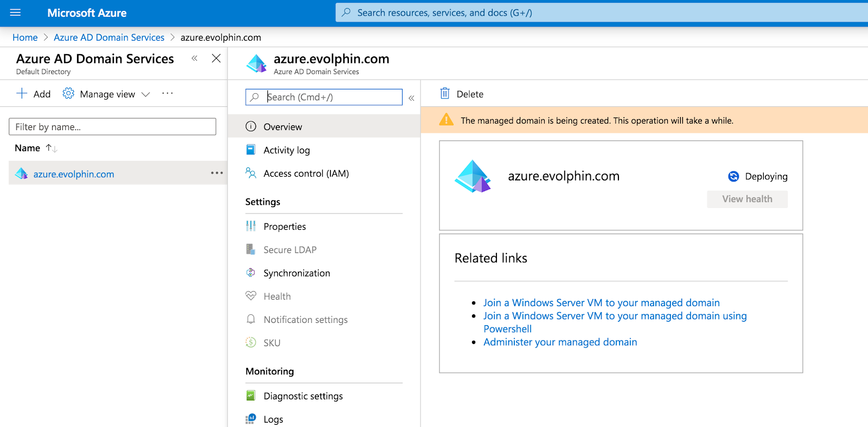This screenshot has height=427, width=868.
Task: Click the Health heart icon
Action: (x=251, y=296)
